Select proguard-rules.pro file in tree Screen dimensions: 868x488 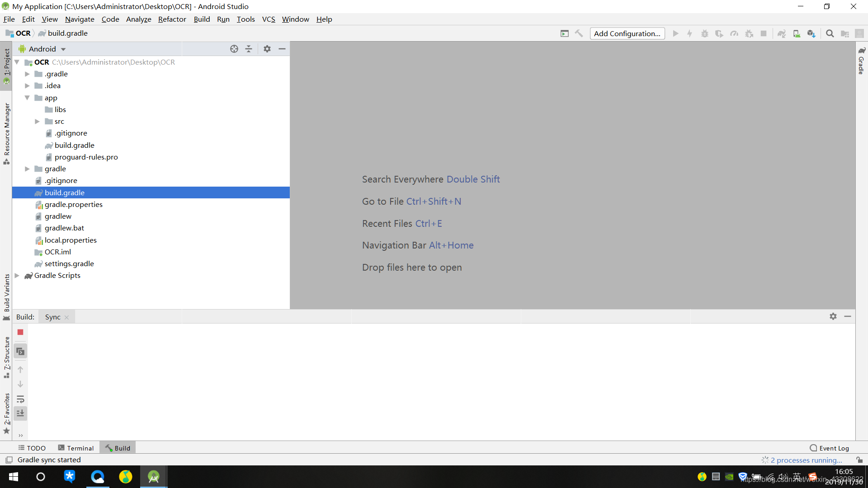point(86,157)
